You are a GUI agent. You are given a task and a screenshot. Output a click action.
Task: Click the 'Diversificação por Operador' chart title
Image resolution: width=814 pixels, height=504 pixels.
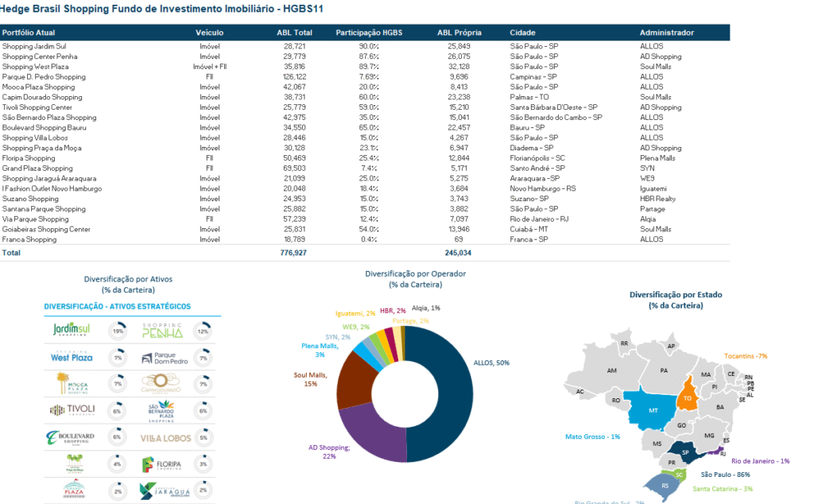(415, 273)
